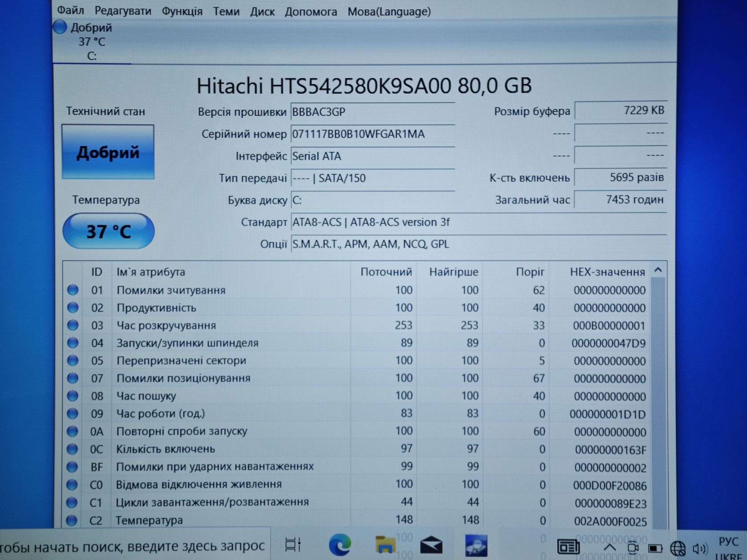The width and height of the screenshot is (747, 560).
Task: Open the Диск menu
Action: (262, 12)
